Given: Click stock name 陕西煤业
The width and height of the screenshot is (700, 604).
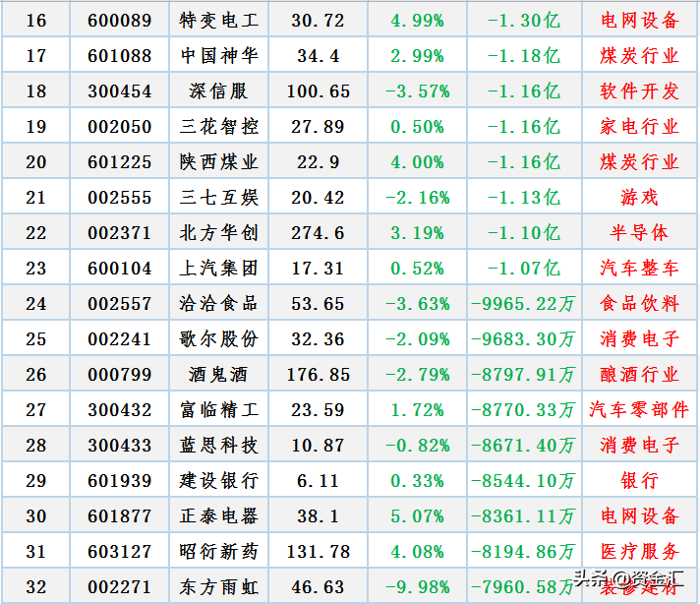Looking at the screenshot, I should [218, 162].
